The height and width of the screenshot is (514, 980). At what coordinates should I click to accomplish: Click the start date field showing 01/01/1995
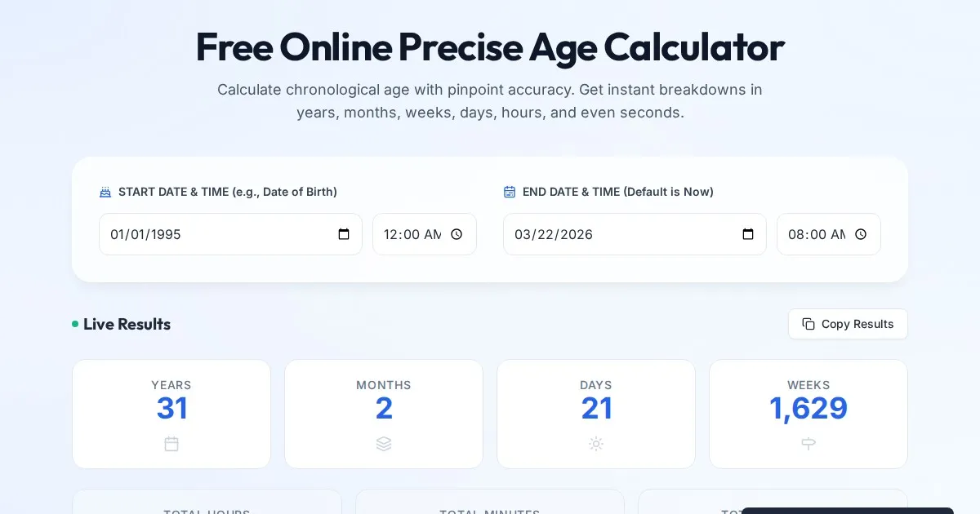pyautogui.click(x=212, y=234)
